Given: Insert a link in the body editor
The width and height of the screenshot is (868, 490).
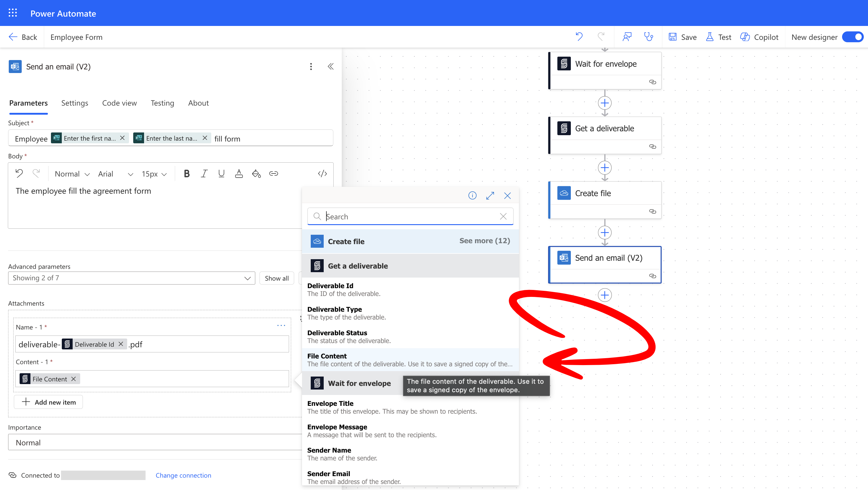Looking at the screenshot, I should pyautogui.click(x=273, y=174).
